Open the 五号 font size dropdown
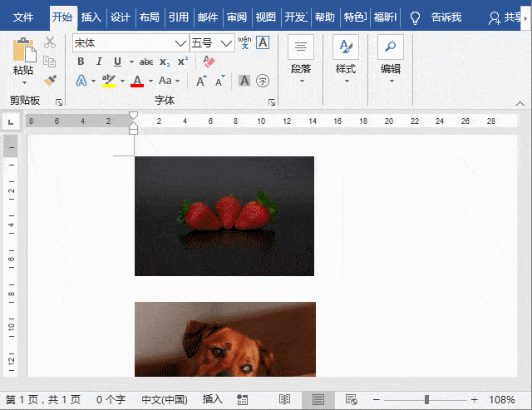 point(228,43)
